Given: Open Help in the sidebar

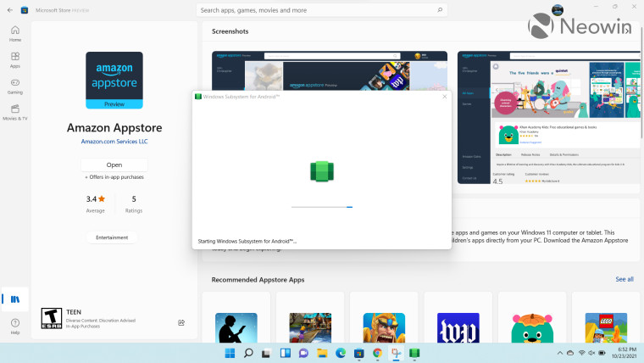Looking at the screenshot, I should point(15,327).
